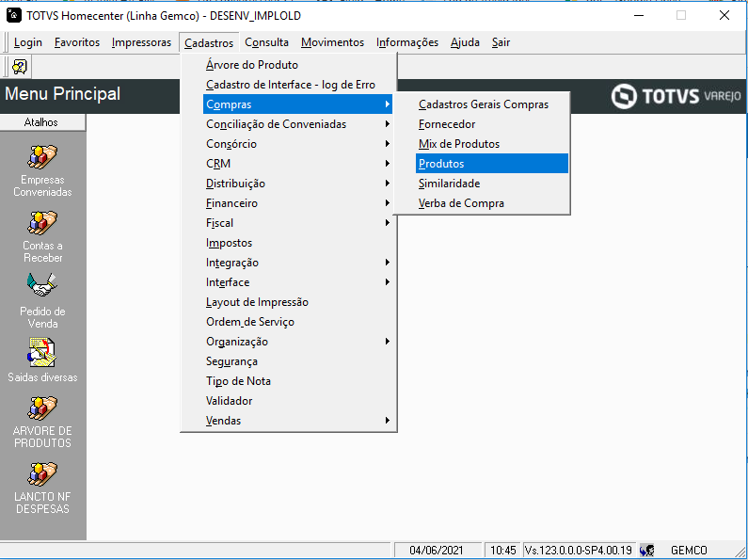748x560 pixels.
Task: Choose Mix de Produtos in submenu
Action: (x=492, y=144)
